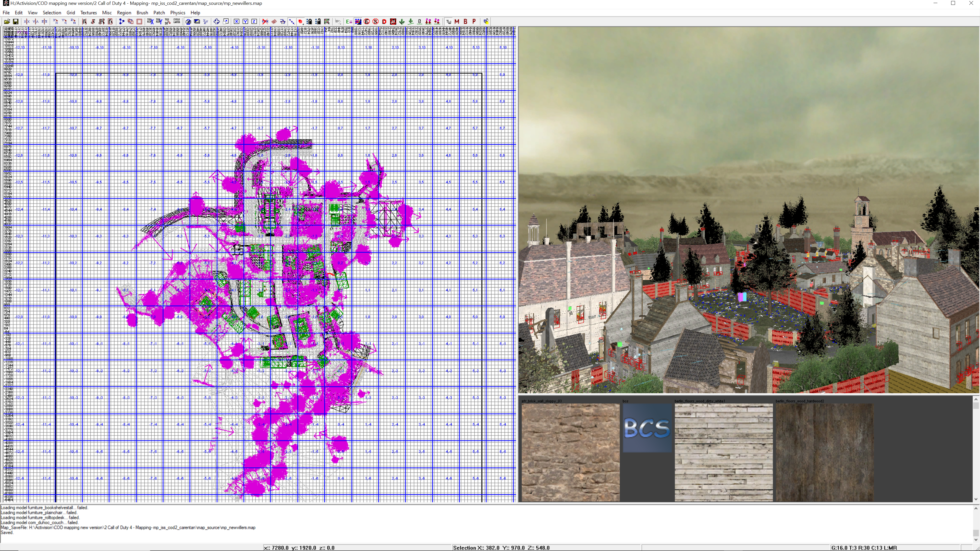This screenshot has height=551, width=980.
Task: Toggle the red cube toolbar button
Action: pyautogui.click(x=301, y=21)
